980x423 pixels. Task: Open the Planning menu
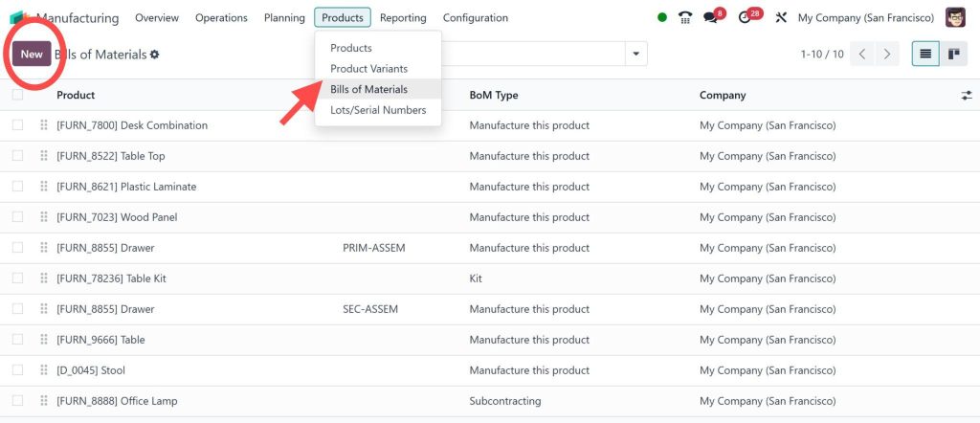(284, 18)
